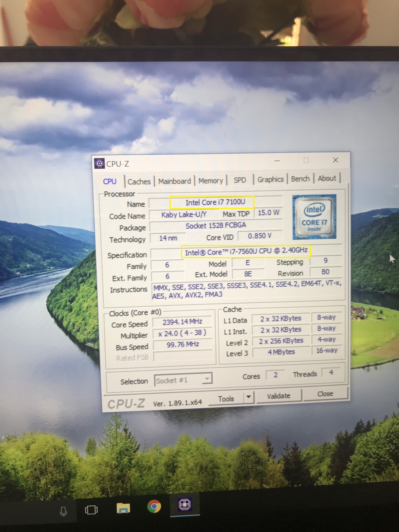Click the microphone icon in the taskbar
The width and height of the screenshot is (399, 532).
coord(64,511)
